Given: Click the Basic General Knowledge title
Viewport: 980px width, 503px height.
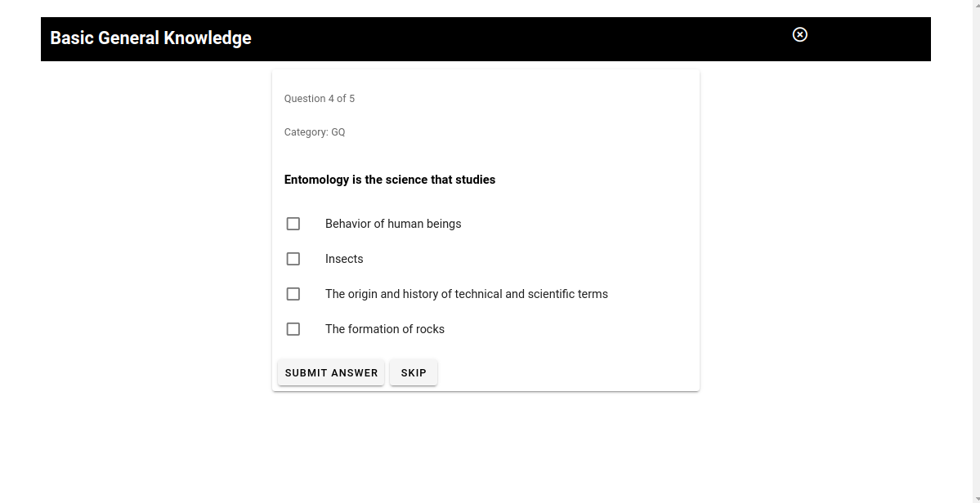Looking at the screenshot, I should pos(150,38).
